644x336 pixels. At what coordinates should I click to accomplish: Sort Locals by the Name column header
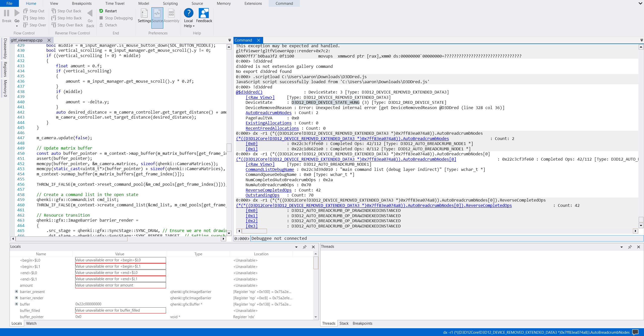[x=41, y=254]
